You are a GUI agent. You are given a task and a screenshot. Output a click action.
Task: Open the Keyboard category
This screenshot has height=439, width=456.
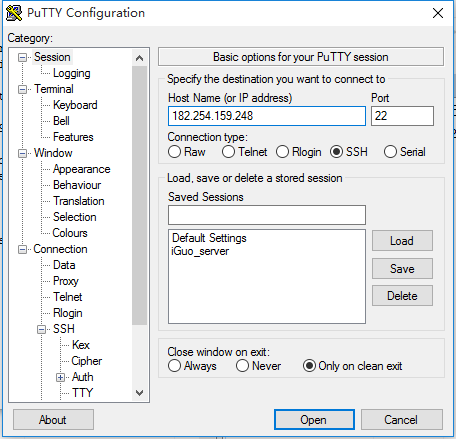[75, 105]
